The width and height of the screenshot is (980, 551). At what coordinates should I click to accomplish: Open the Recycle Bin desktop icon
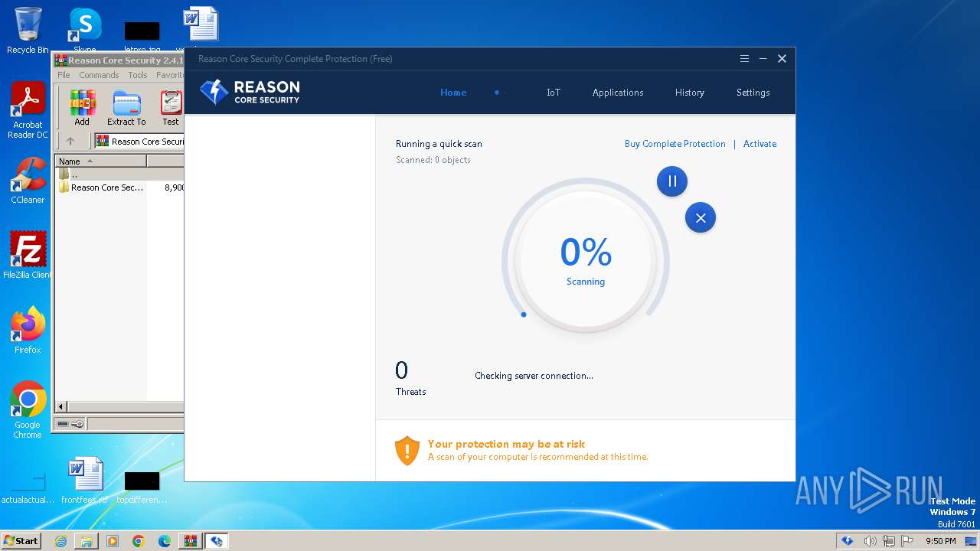tap(28, 31)
